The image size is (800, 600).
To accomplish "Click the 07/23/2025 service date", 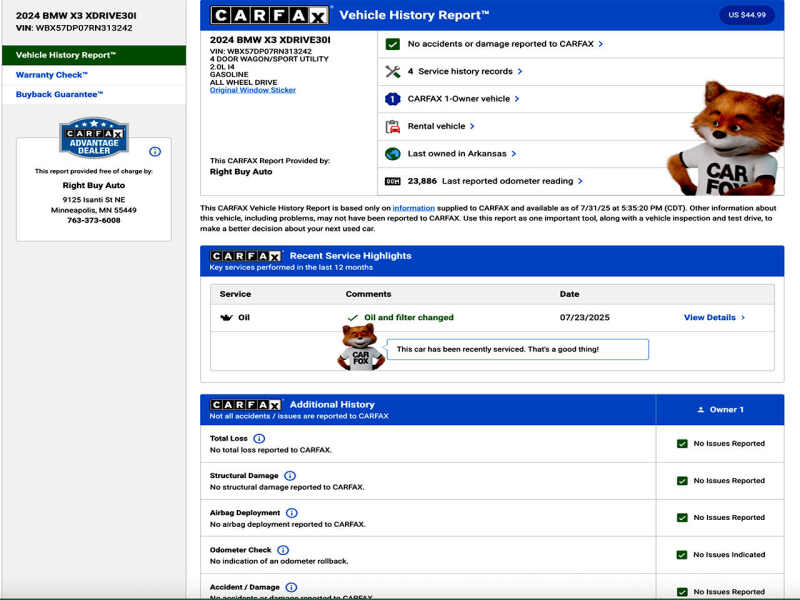I will [585, 317].
